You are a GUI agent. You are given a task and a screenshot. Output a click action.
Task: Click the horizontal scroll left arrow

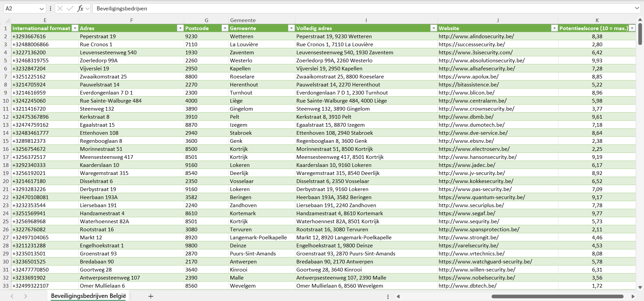(x=398, y=296)
